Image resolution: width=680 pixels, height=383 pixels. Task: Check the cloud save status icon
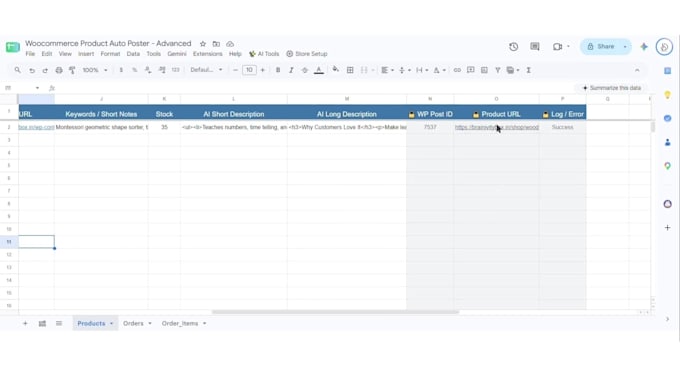230,44
